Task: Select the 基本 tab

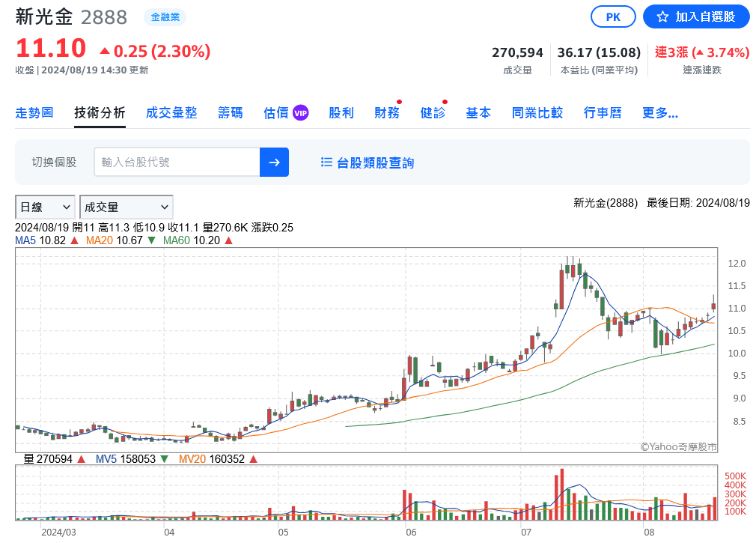Action: 478,113
